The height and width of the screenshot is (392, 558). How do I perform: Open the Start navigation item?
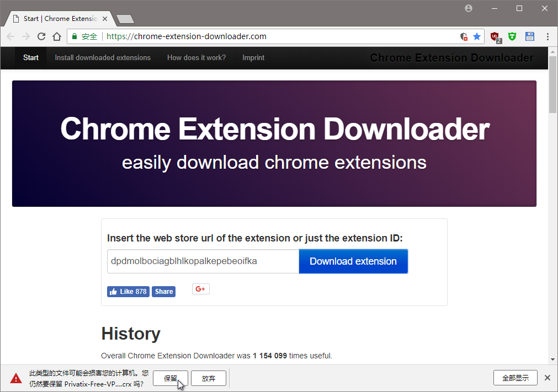pyautogui.click(x=30, y=57)
